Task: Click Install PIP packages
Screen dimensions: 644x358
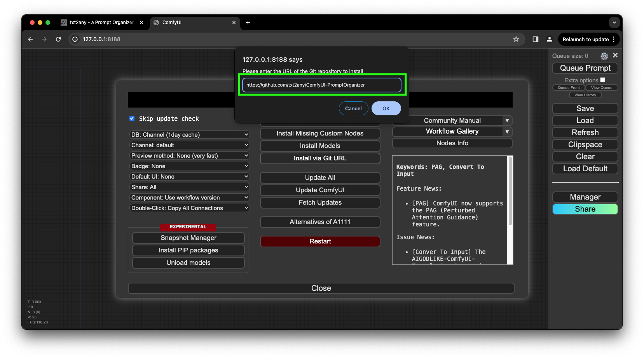Action: pyautogui.click(x=188, y=250)
